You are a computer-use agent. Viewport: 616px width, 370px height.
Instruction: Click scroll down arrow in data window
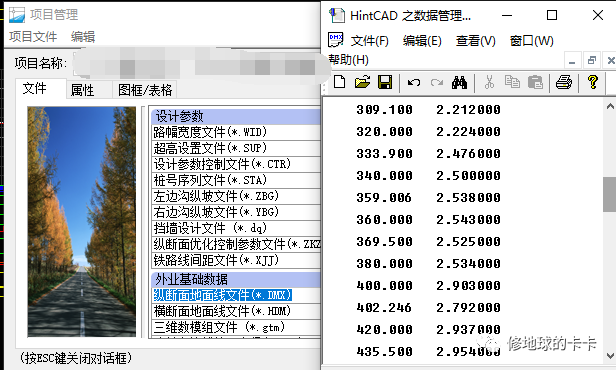[x=610, y=356]
